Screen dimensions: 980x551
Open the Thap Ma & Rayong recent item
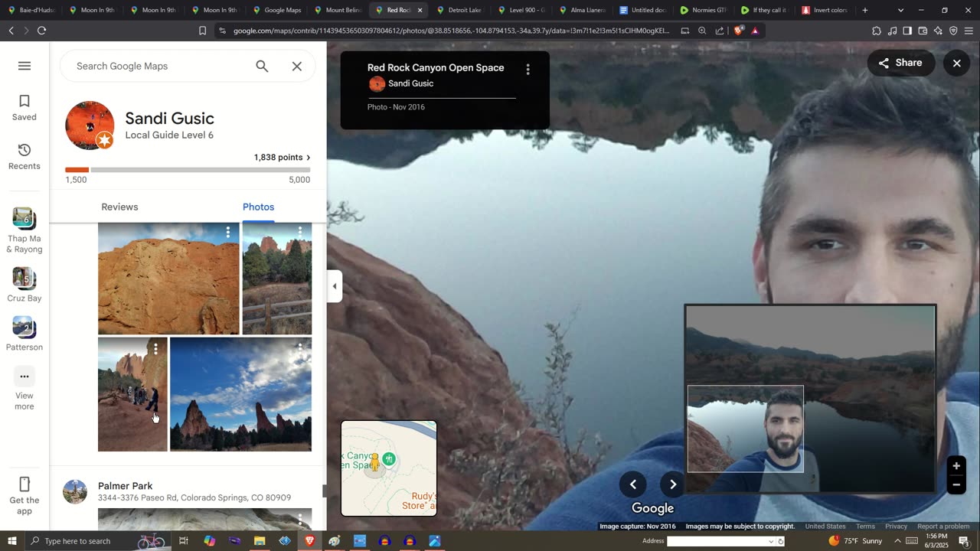tap(24, 230)
